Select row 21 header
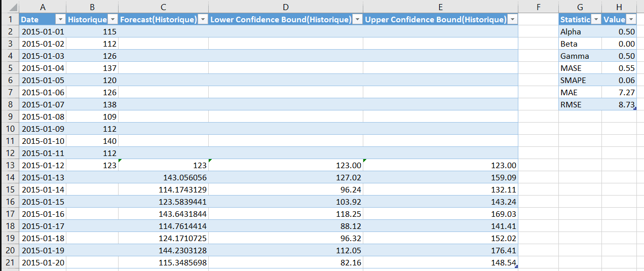 tap(9, 262)
